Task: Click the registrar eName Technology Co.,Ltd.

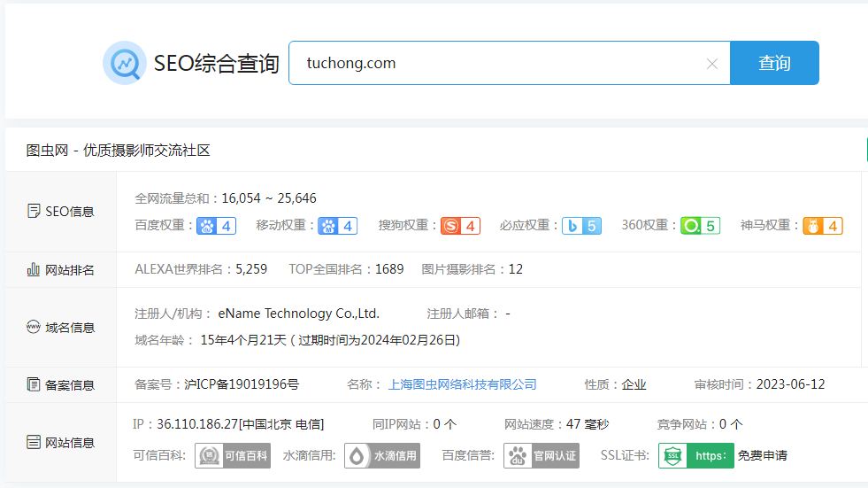Action: click(299, 314)
